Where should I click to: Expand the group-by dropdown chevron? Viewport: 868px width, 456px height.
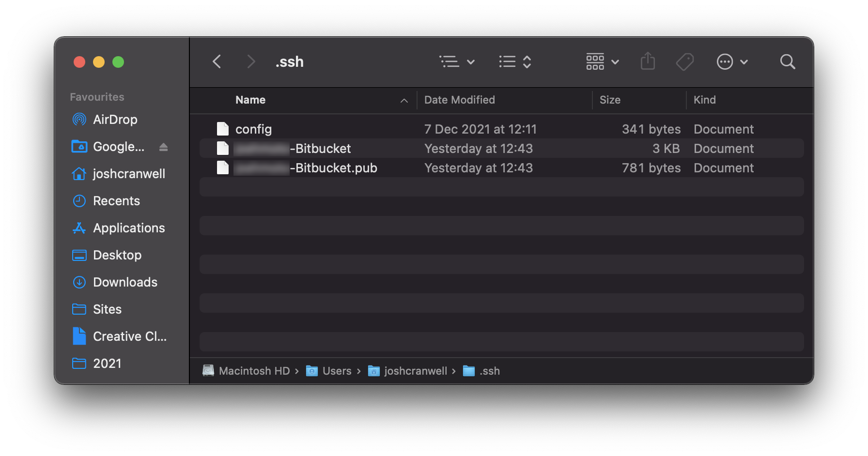coord(615,62)
